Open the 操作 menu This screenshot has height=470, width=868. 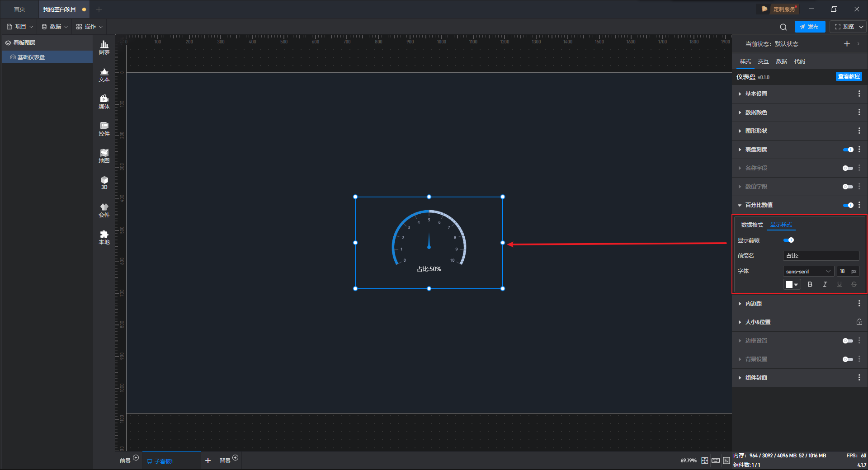click(x=90, y=27)
